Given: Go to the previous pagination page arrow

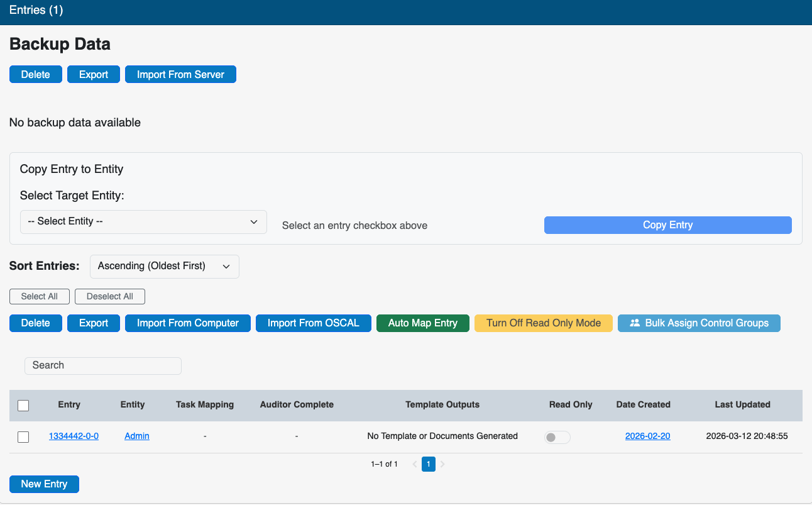Looking at the screenshot, I should pos(415,464).
